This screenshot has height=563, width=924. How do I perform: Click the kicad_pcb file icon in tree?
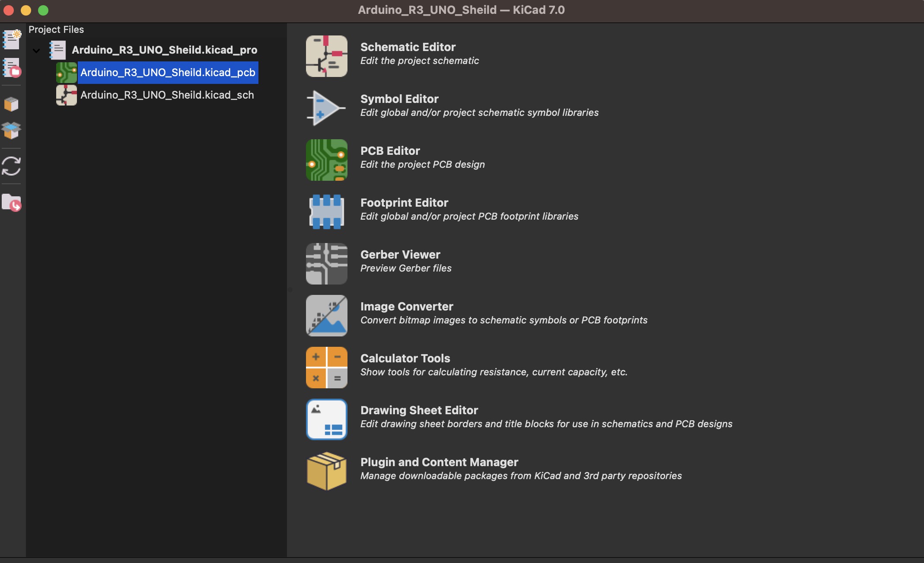(67, 72)
